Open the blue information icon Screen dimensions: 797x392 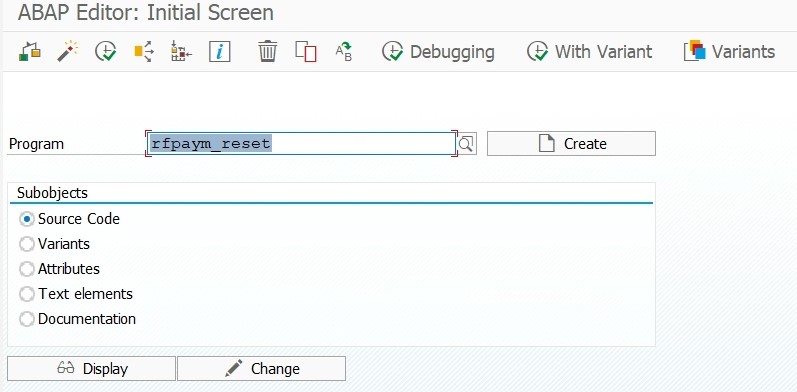(220, 51)
